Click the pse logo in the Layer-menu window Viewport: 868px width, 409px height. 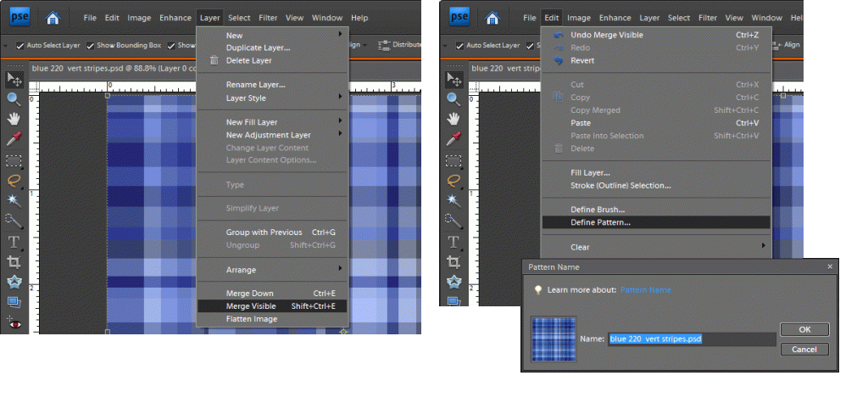click(20, 17)
